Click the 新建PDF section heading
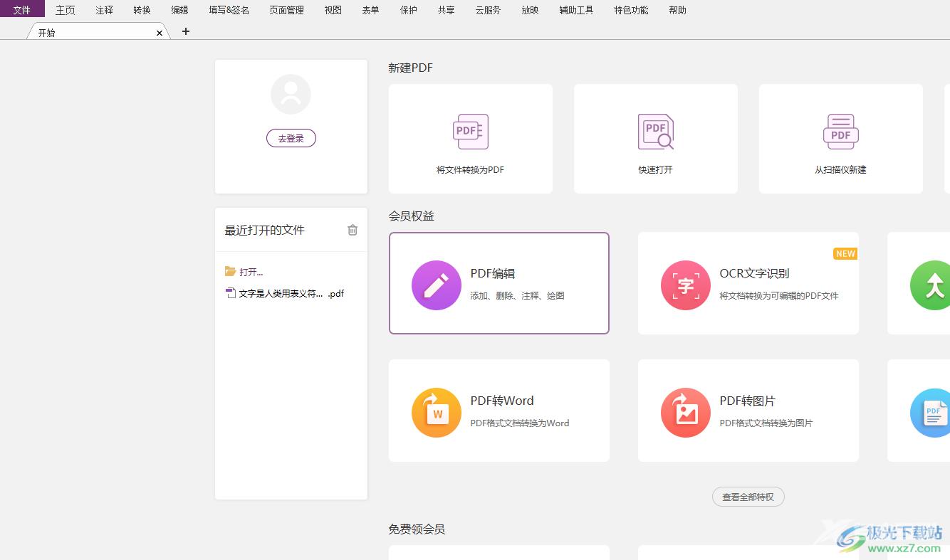 point(410,68)
